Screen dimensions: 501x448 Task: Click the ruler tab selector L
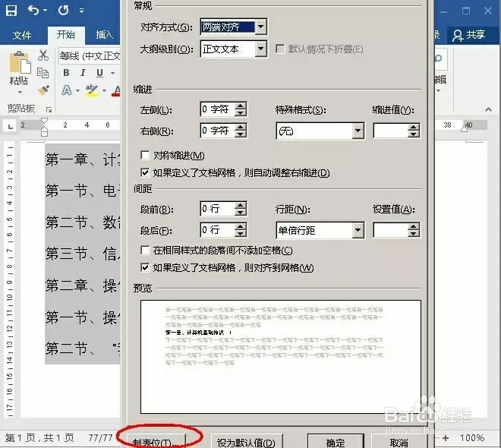tap(10, 126)
